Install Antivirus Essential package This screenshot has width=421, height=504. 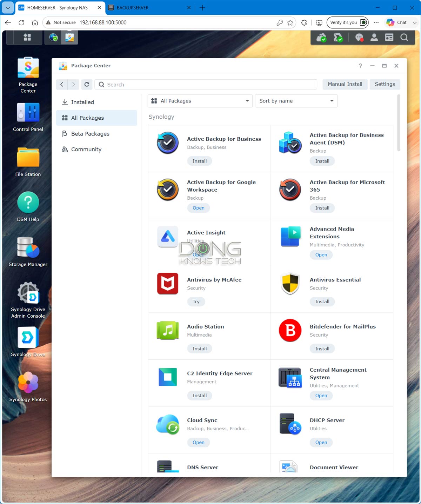[322, 301]
